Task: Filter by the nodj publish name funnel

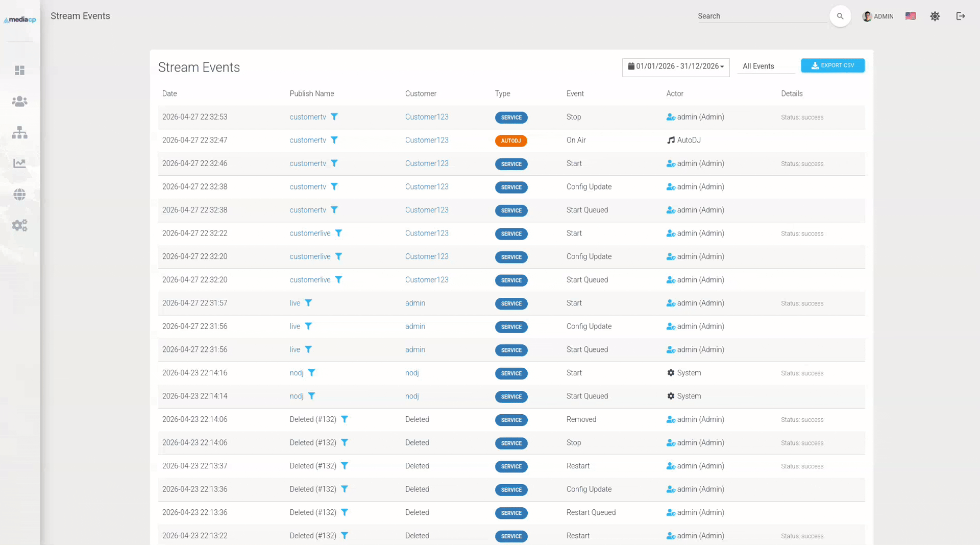Action: pos(311,373)
